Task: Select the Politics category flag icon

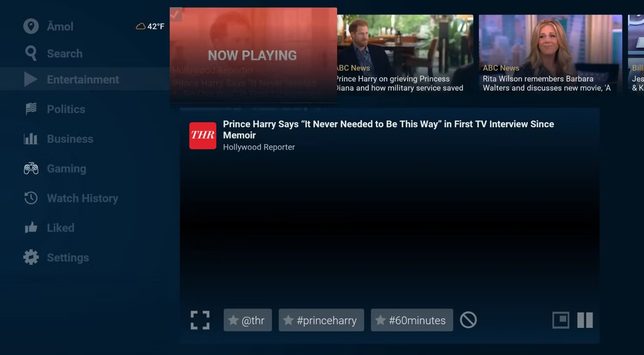Action: pyautogui.click(x=30, y=109)
